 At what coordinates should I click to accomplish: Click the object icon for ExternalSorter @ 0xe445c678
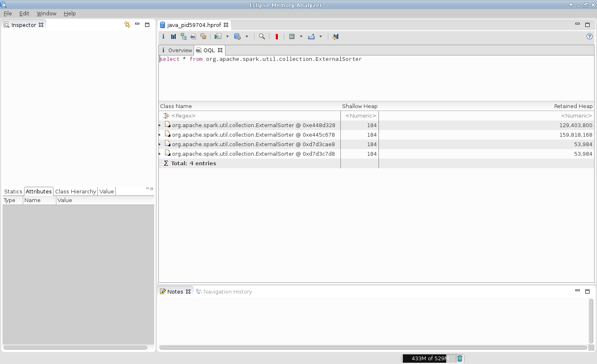167,134
